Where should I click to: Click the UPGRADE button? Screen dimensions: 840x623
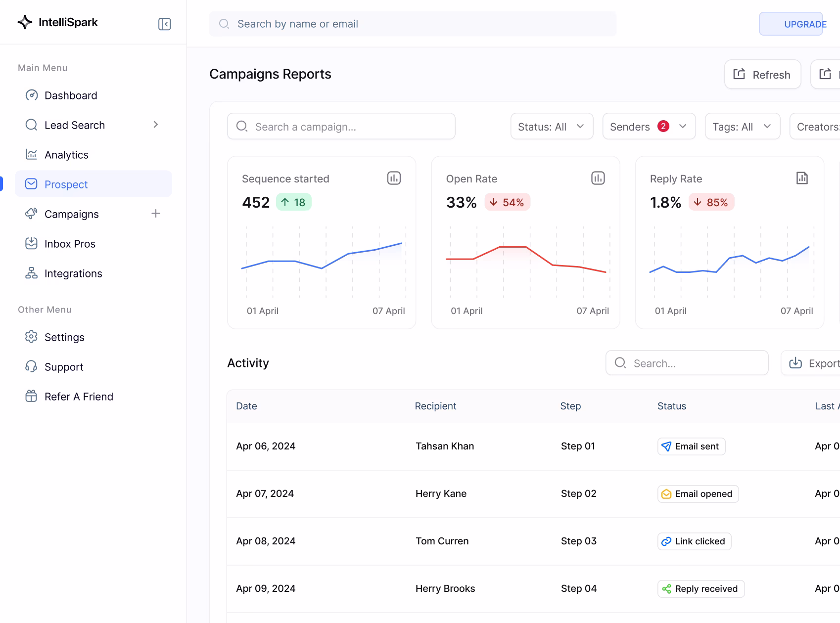(x=791, y=24)
